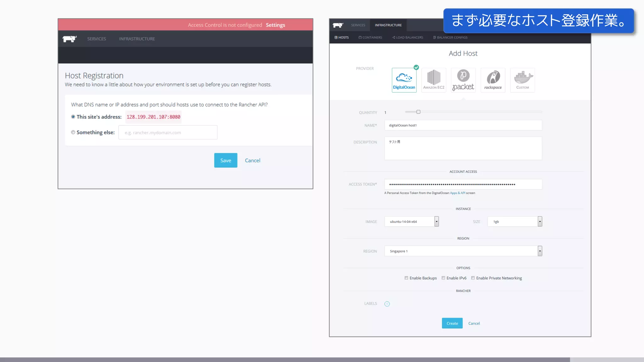Pick the Packet provider icon
Screen dimensions: 644x362
[x=463, y=80]
